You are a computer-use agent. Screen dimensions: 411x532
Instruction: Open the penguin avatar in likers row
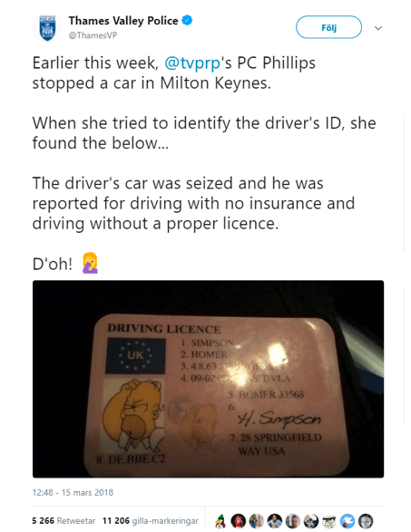(220, 521)
